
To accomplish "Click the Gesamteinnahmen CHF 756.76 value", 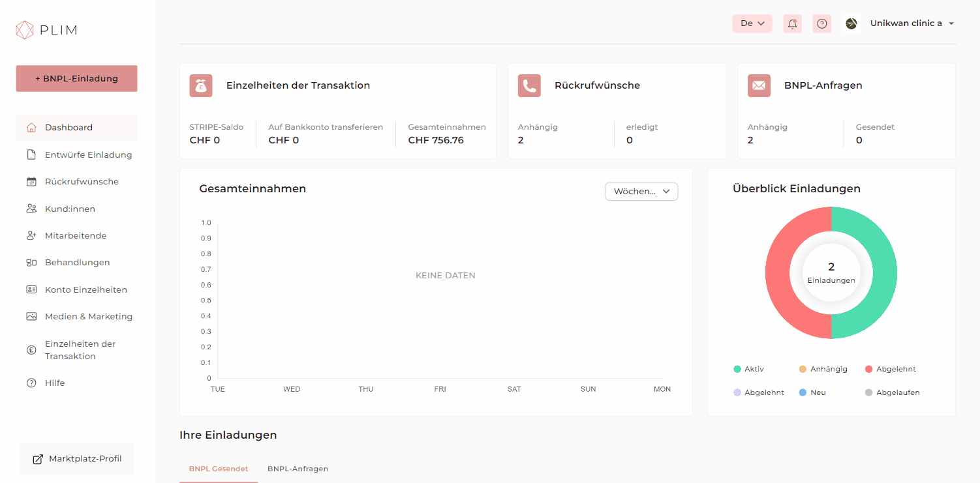I will (x=436, y=140).
